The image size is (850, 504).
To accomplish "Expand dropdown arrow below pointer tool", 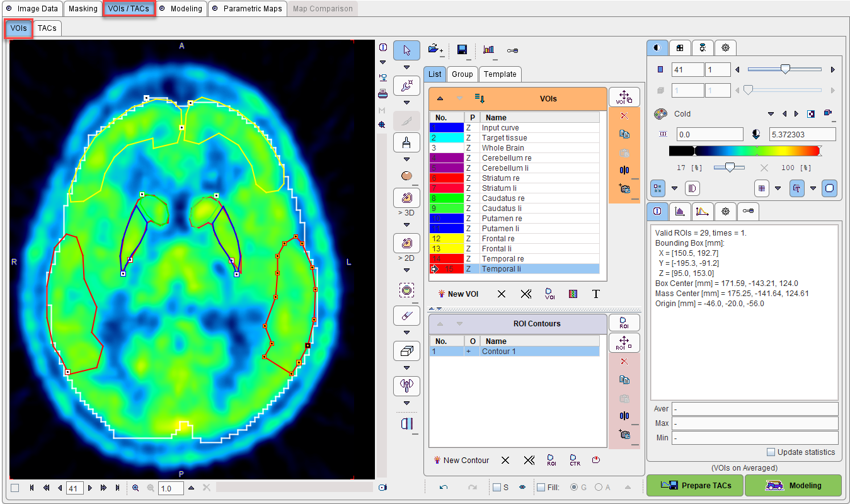I will [406, 67].
